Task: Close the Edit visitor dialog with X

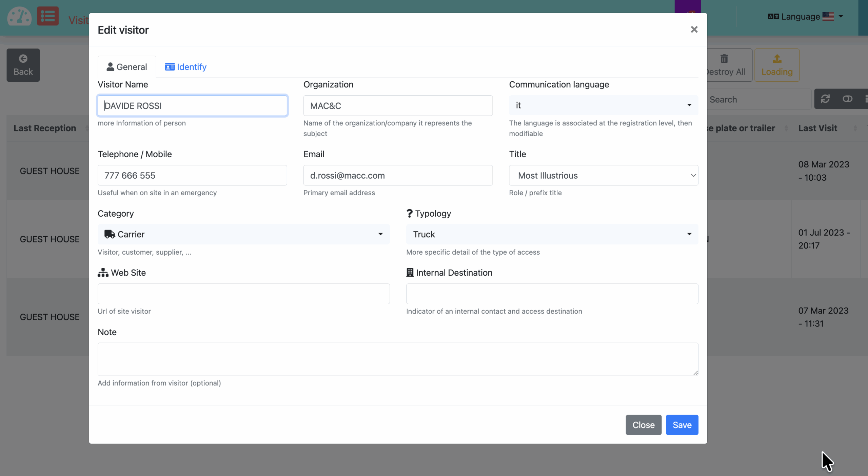Action: [694, 29]
